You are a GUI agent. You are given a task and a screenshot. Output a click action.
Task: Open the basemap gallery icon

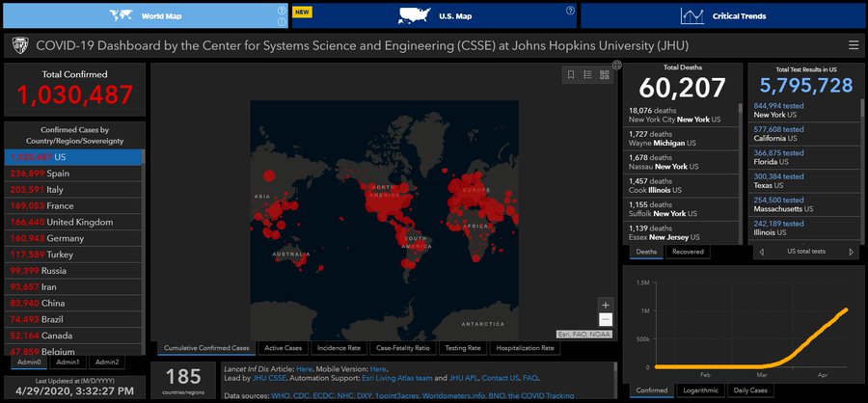click(604, 75)
